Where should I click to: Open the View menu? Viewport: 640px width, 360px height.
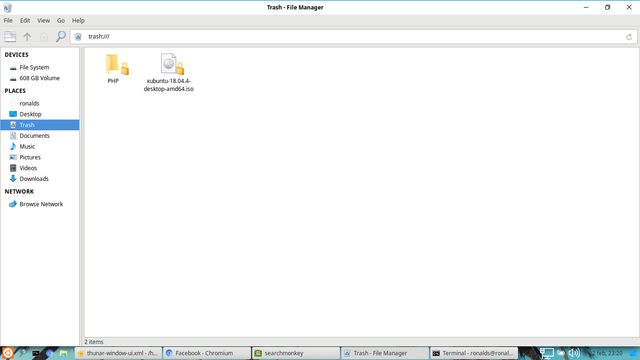pos(43,20)
